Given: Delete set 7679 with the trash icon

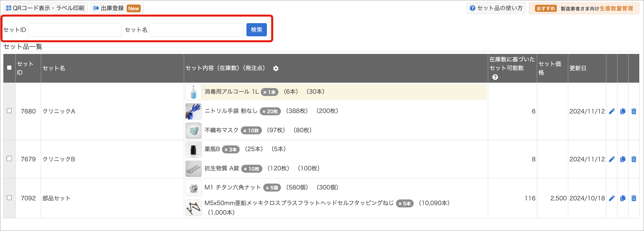Looking at the screenshot, I should click(x=634, y=159).
